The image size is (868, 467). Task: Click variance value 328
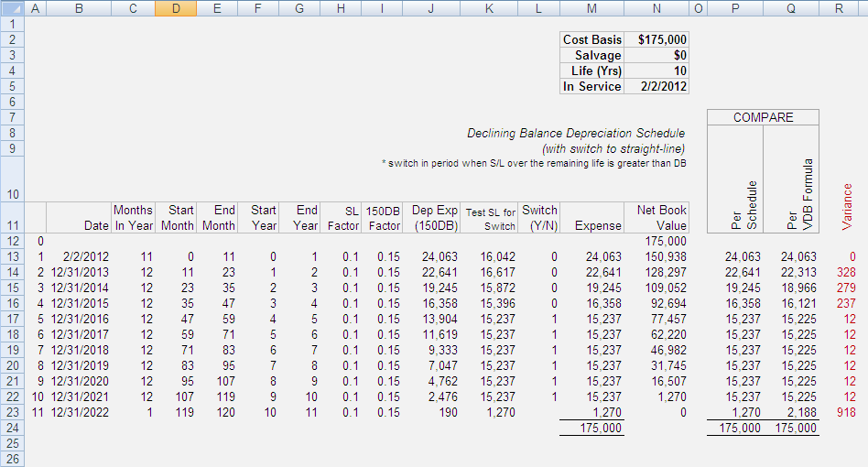[x=846, y=272]
